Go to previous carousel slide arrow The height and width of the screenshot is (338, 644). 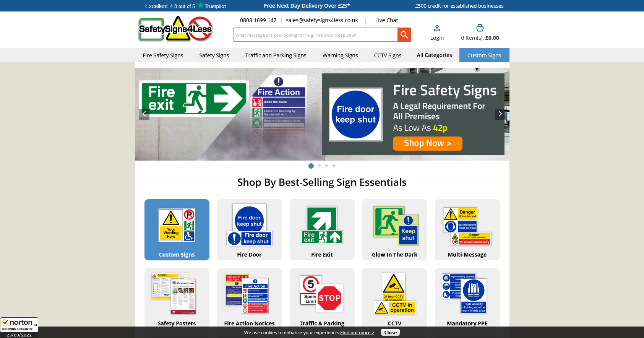[x=144, y=114]
